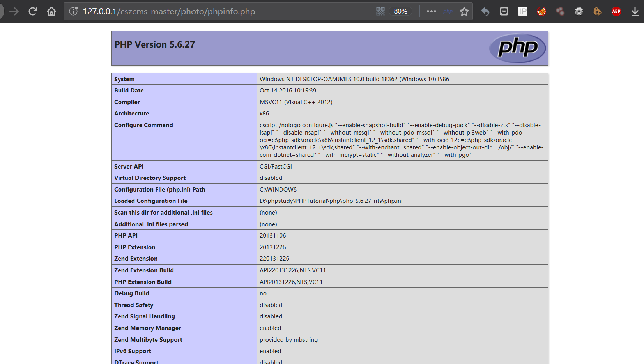Click the CGI/FastCGI value
644x364 pixels.
click(276, 167)
